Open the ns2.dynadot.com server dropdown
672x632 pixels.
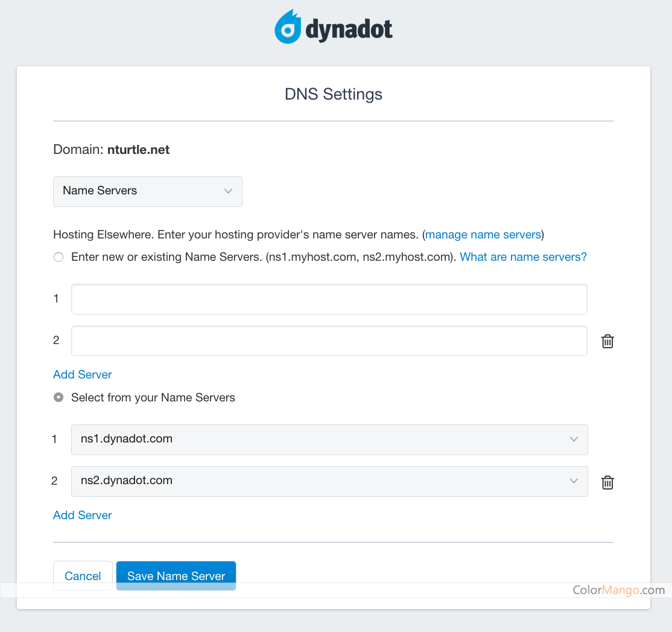[329, 482]
